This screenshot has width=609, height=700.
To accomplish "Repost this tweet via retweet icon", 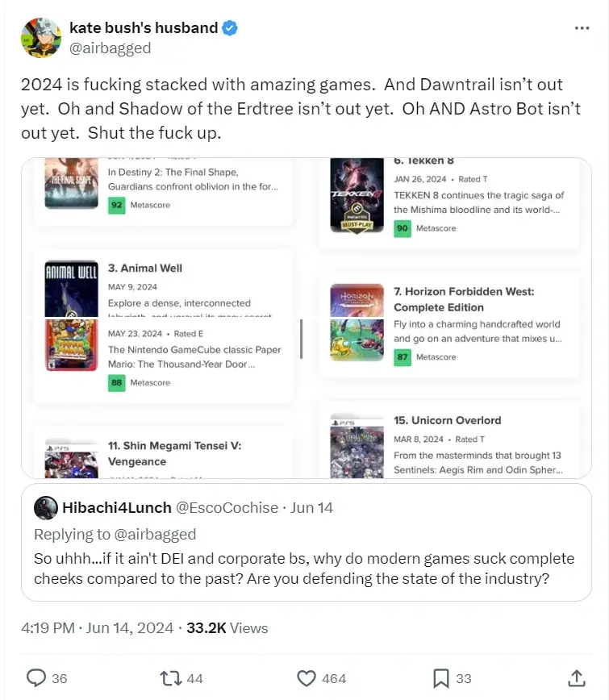I will (x=170, y=677).
